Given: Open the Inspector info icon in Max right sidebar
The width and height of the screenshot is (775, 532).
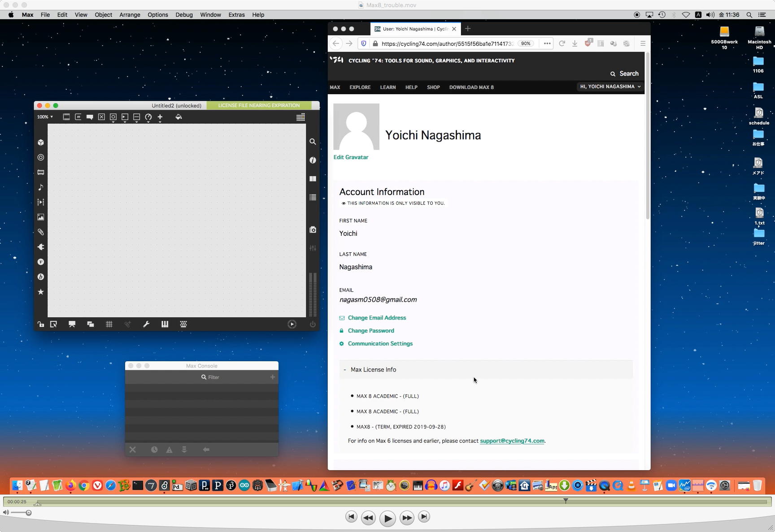Looking at the screenshot, I should 313,160.
